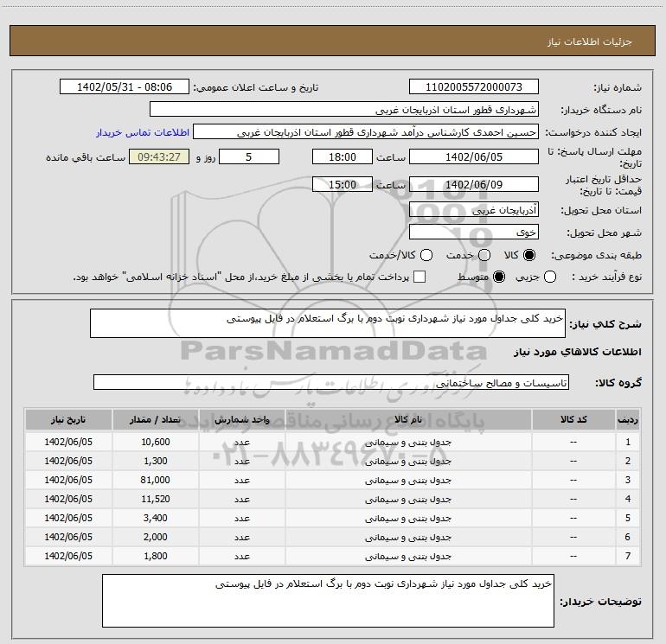The width and height of the screenshot is (666, 644).
Task: Click the کد کالا column header
Action: (x=573, y=419)
